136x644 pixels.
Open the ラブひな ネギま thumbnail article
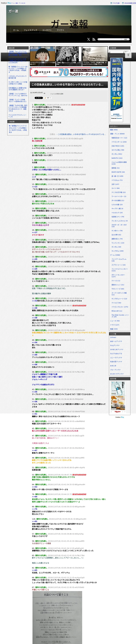point(95,56)
